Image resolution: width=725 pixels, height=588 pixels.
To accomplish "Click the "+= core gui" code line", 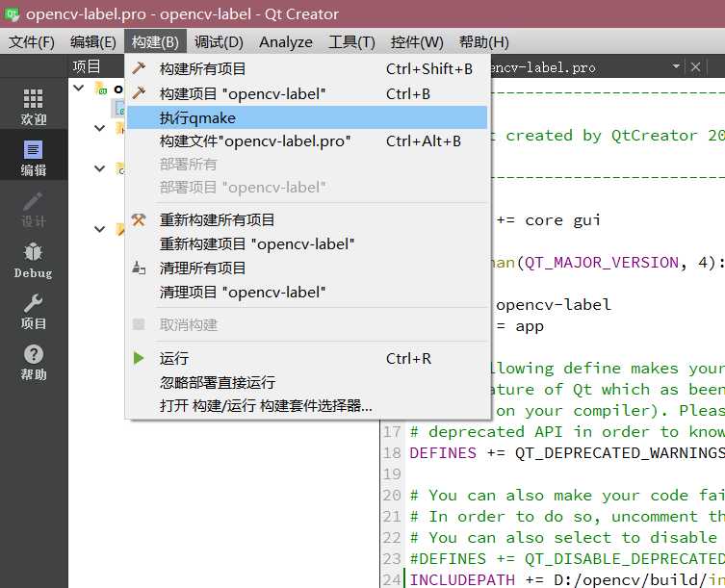I will pyautogui.click(x=548, y=220).
